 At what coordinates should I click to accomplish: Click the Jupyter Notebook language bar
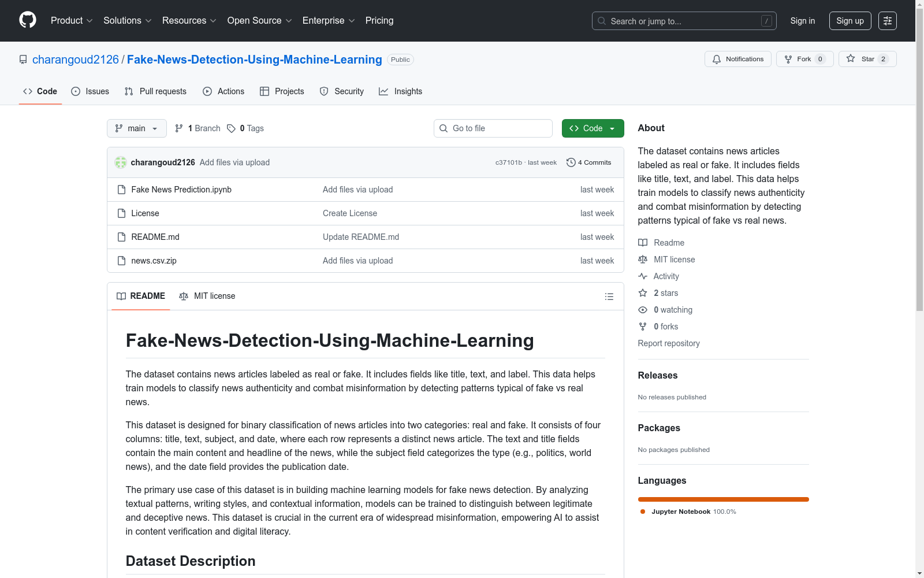click(724, 499)
